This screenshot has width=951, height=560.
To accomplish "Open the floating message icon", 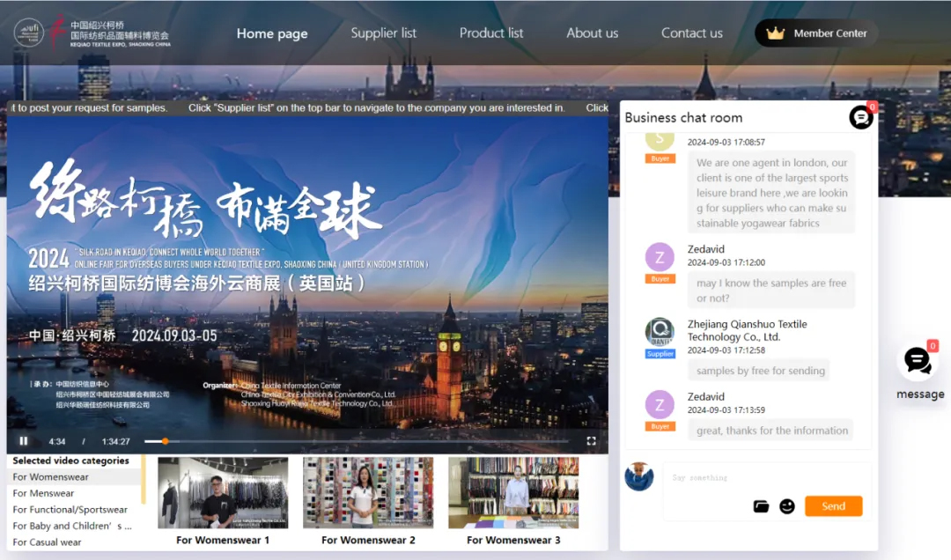I will [918, 361].
